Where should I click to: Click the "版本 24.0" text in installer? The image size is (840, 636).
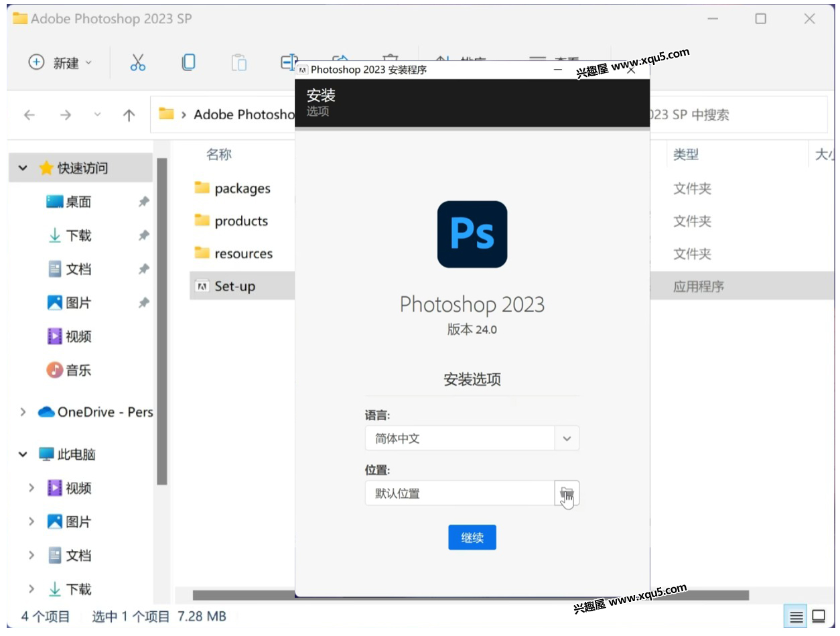point(472,329)
